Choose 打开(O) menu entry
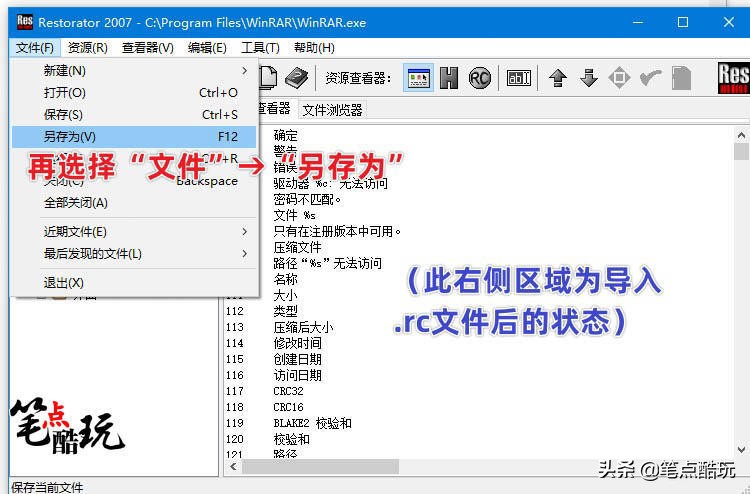 click(x=134, y=93)
